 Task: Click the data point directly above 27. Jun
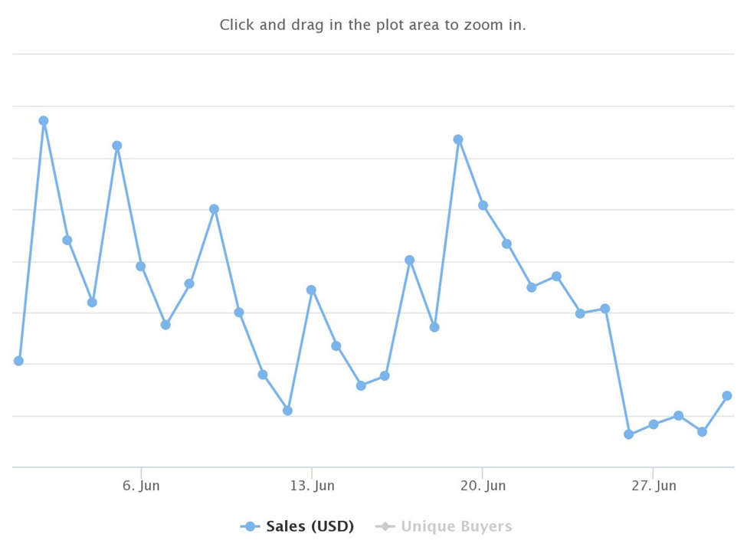(x=654, y=424)
